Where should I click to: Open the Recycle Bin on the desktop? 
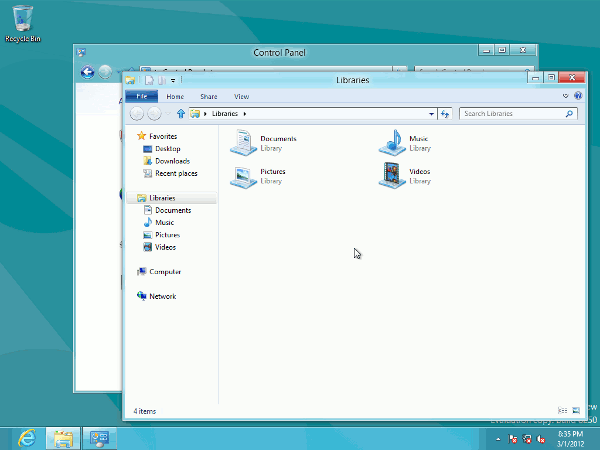[23, 23]
